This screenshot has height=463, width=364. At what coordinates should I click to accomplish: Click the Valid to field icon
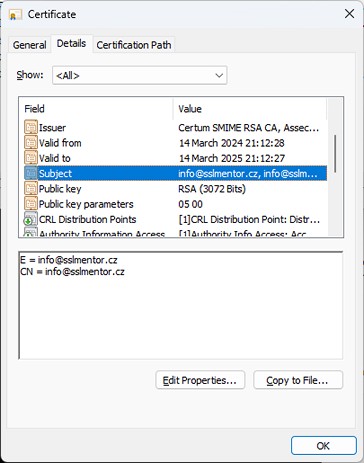[x=31, y=158]
